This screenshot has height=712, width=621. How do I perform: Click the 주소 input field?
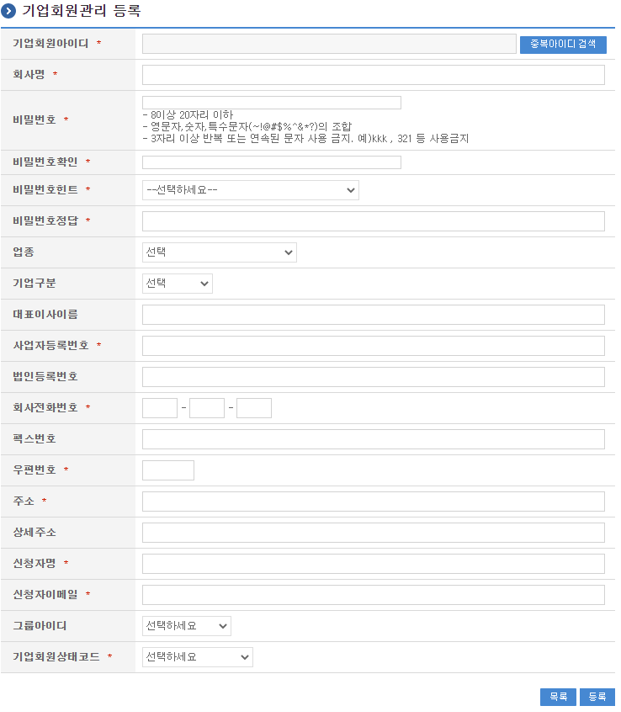click(x=373, y=501)
